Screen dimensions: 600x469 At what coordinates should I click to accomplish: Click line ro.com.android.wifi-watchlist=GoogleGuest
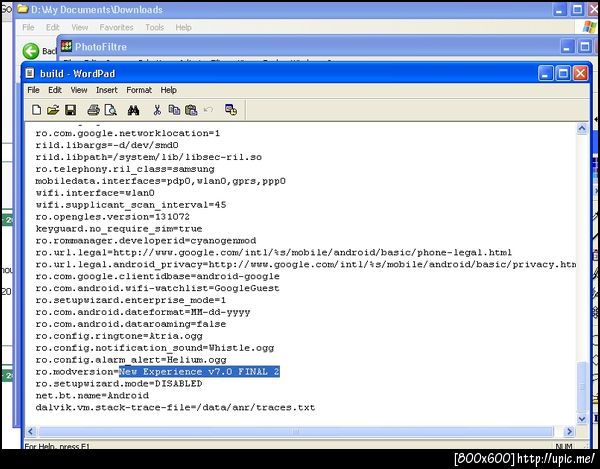click(x=157, y=288)
